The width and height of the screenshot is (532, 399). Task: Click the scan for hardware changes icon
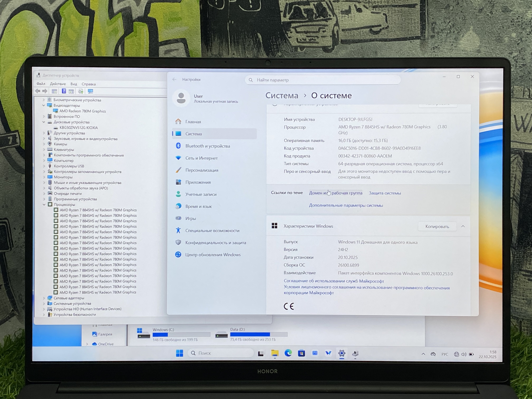[90, 91]
